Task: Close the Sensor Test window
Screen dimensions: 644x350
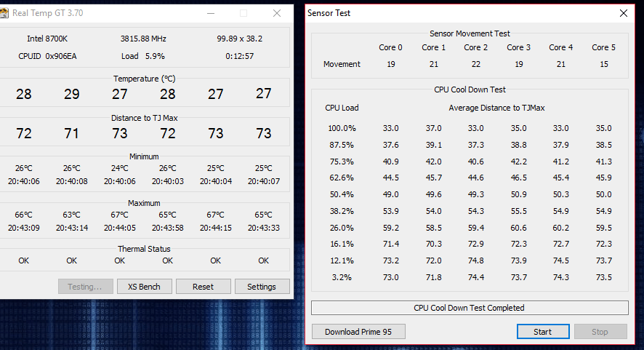Action: coord(623,13)
